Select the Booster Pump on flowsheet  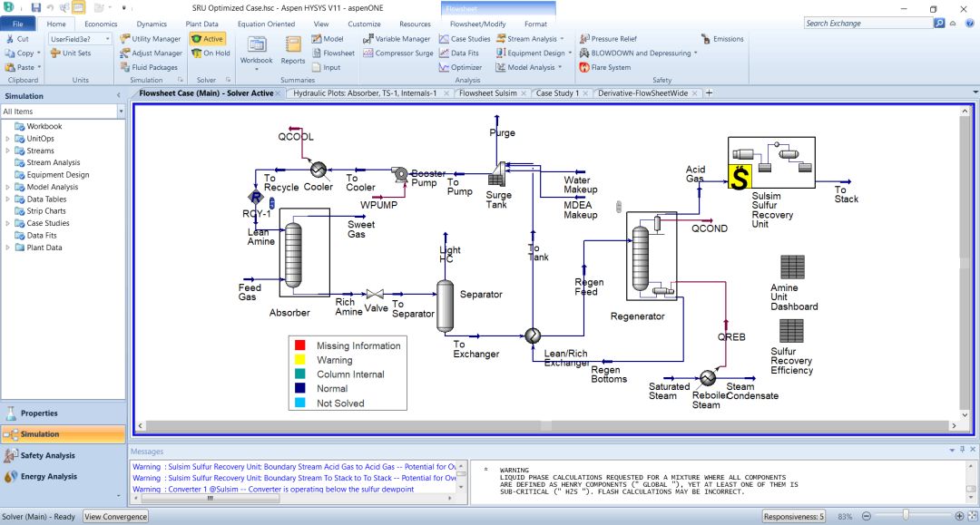pyautogui.click(x=400, y=173)
